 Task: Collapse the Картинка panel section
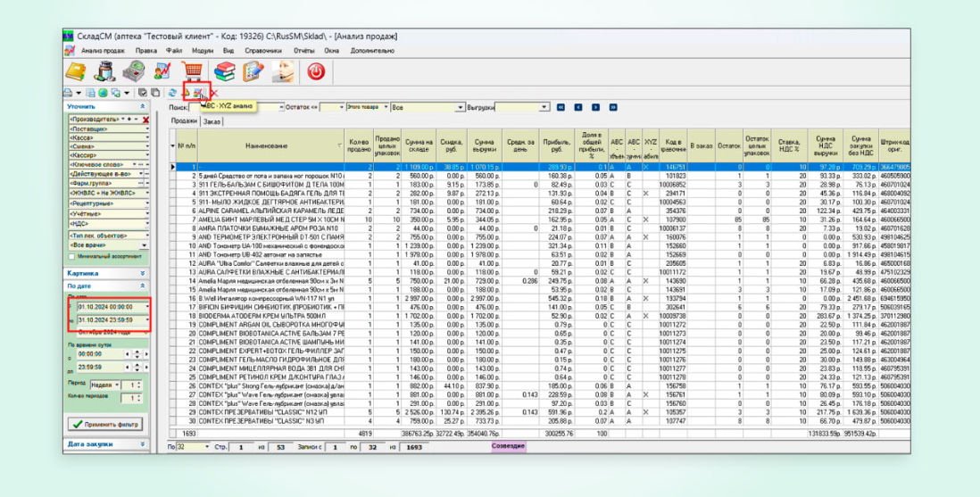pyautogui.click(x=143, y=273)
